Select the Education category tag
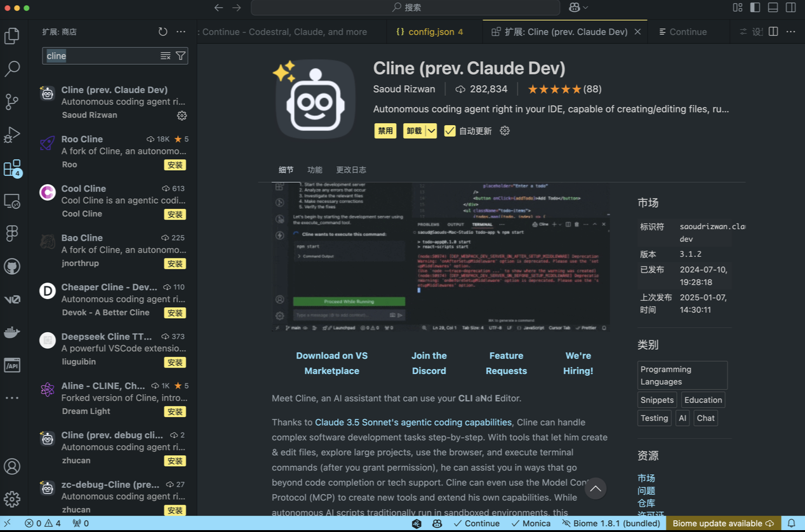The width and height of the screenshot is (805, 532). [703, 400]
